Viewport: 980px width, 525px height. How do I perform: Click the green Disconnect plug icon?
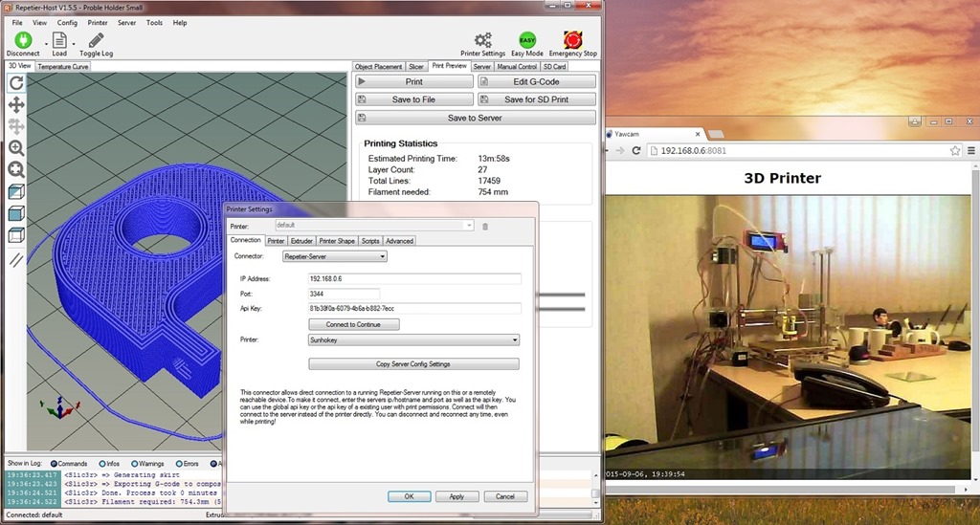coord(22,40)
